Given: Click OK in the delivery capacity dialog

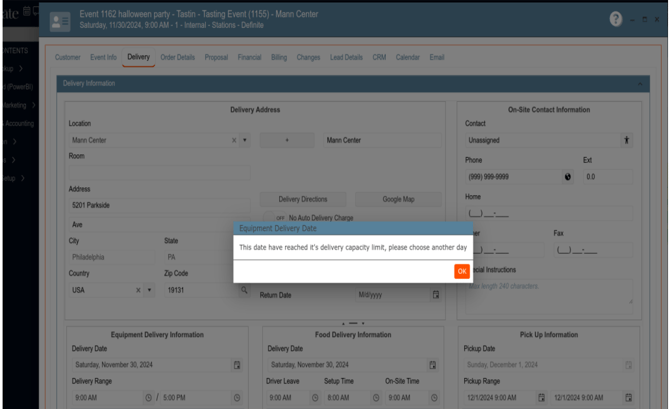Looking at the screenshot, I should [x=461, y=271].
